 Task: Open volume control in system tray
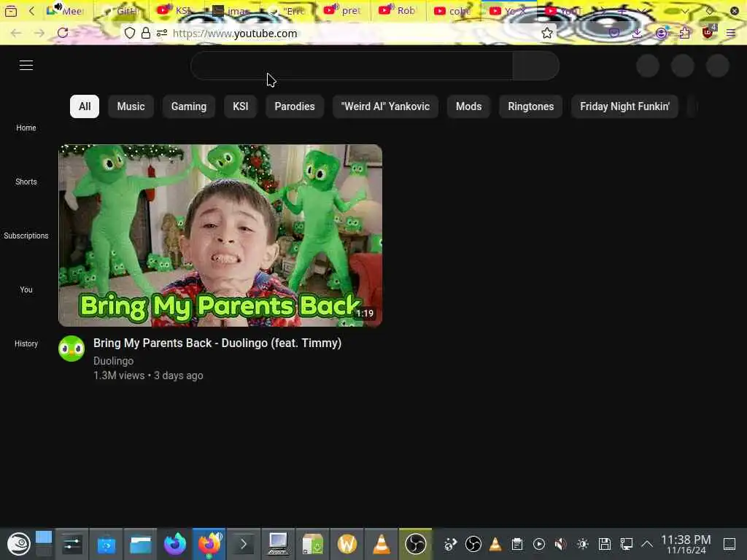[561, 544]
